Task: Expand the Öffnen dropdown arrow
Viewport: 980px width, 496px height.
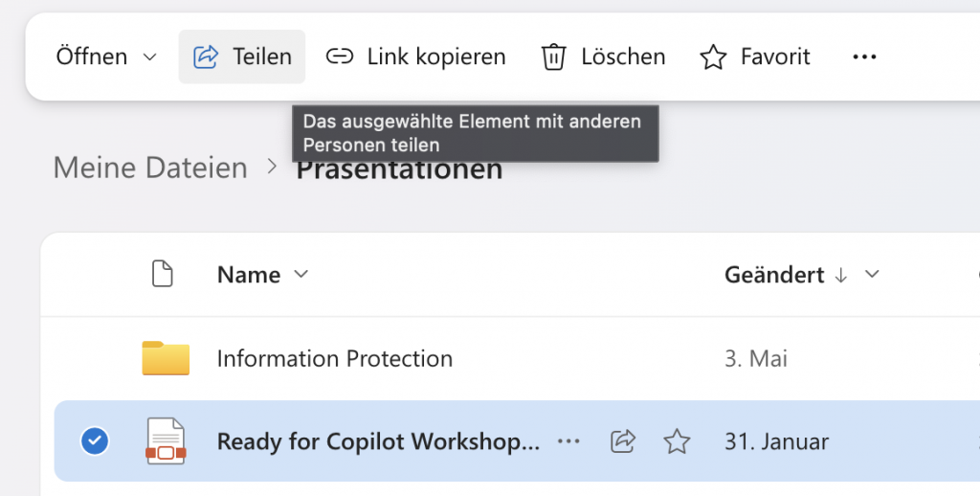Action: [x=149, y=57]
